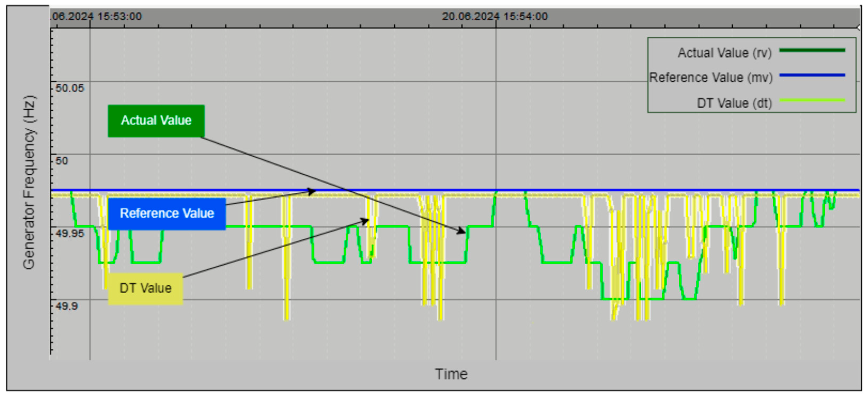This screenshot has height=398, width=868.
Task: Click the blue legend line swatch
Action: click(812, 75)
